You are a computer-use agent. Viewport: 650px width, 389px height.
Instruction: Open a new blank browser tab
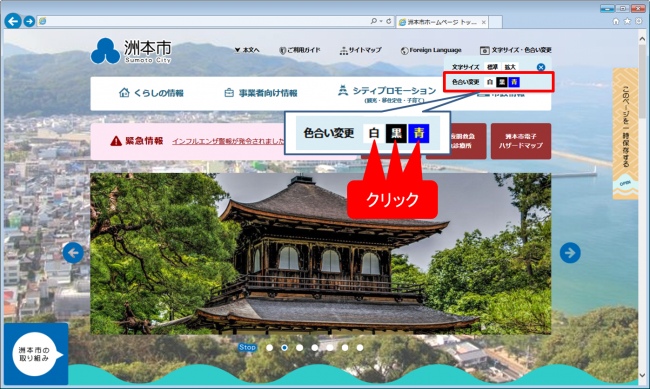click(x=496, y=22)
